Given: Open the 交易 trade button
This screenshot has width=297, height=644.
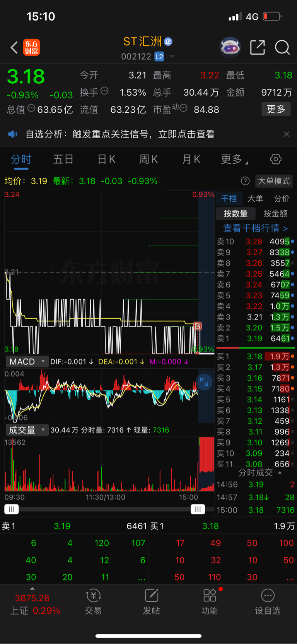Looking at the screenshot, I should tap(93, 602).
